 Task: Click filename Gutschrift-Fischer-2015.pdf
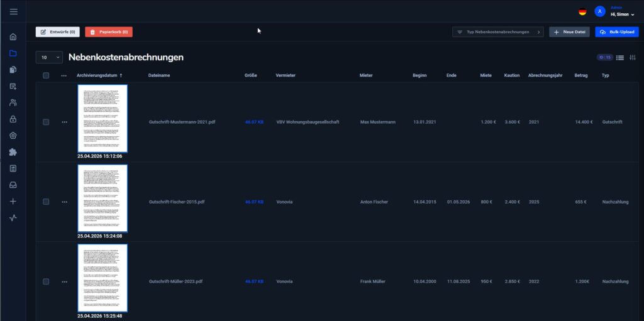177,202
